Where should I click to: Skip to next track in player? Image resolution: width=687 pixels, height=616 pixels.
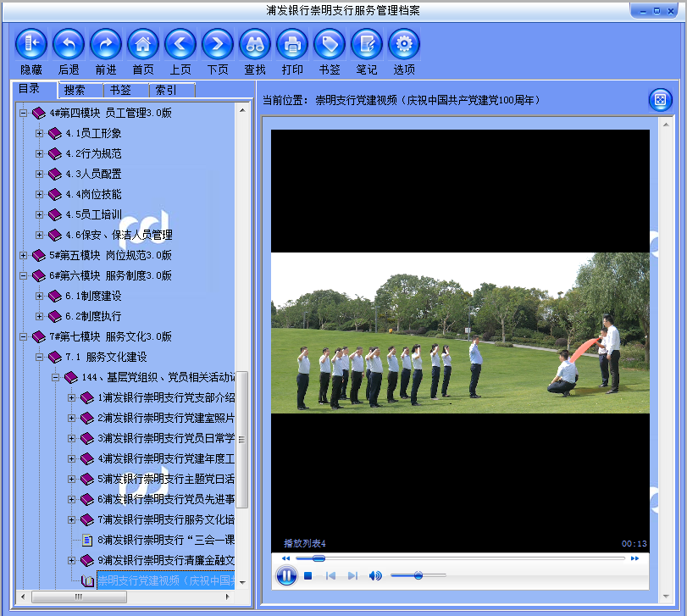[352, 575]
